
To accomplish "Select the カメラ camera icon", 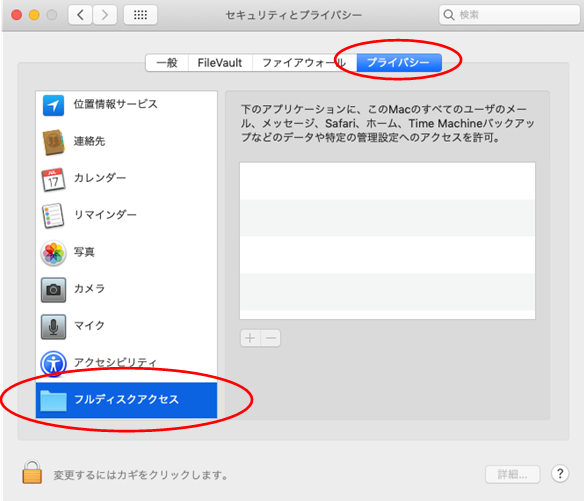I will click(x=53, y=289).
